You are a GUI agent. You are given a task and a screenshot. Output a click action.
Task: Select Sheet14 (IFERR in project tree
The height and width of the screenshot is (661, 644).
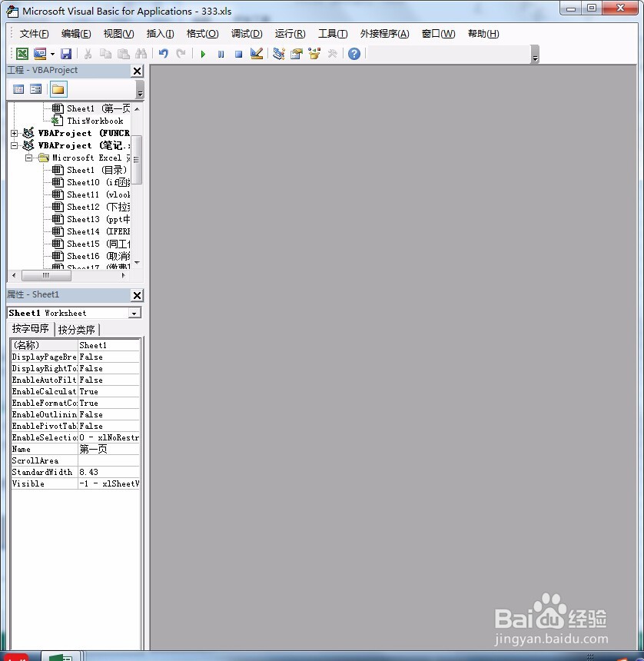tap(98, 231)
